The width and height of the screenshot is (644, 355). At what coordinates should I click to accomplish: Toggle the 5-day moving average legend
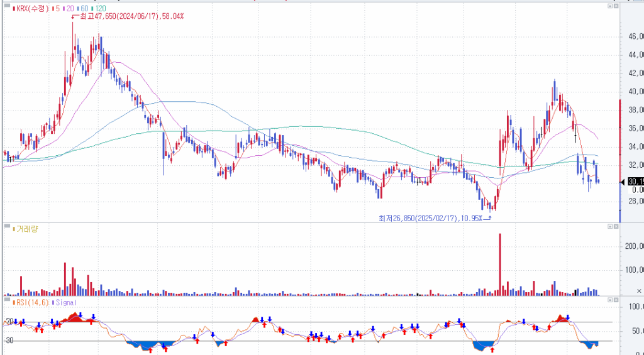pyautogui.click(x=56, y=8)
